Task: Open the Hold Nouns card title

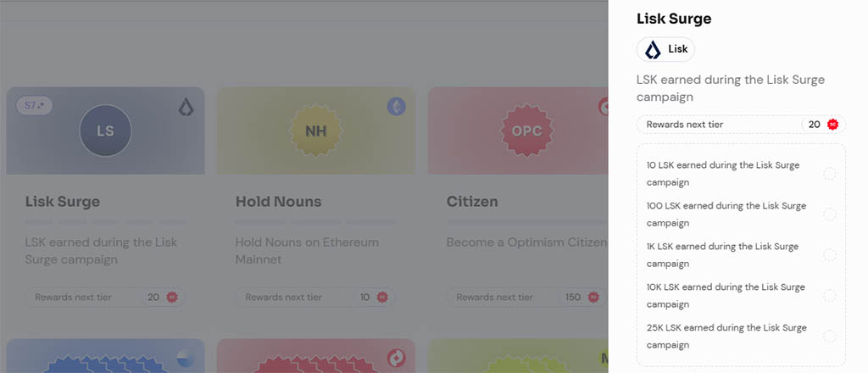Action: point(278,202)
